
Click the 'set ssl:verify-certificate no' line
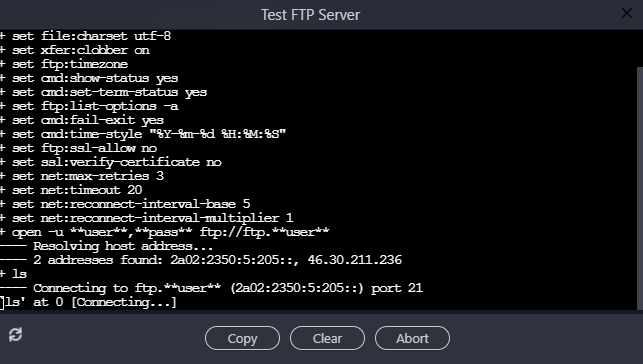111,162
